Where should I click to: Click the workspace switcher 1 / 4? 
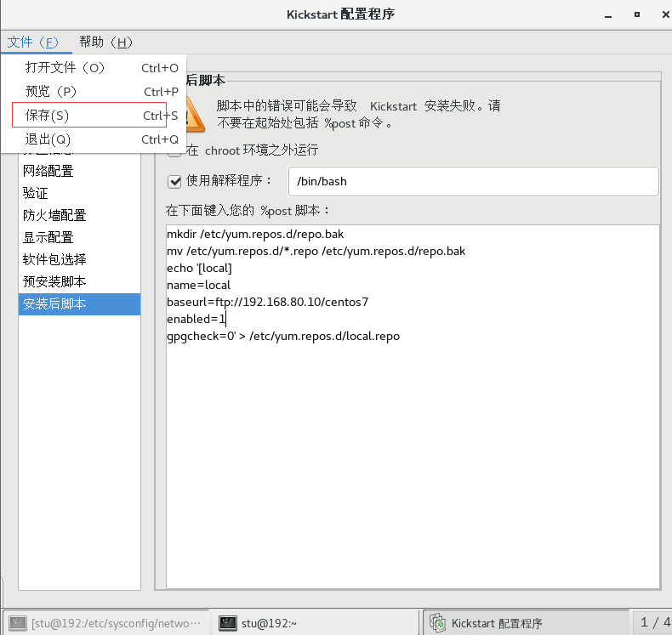pyautogui.click(x=652, y=622)
